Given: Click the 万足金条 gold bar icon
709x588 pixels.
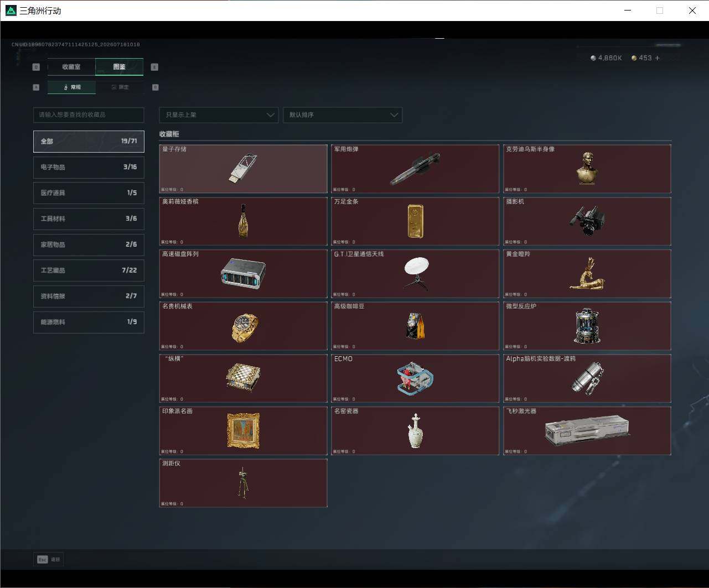Looking at the screenshot, I should pos(415,221).
